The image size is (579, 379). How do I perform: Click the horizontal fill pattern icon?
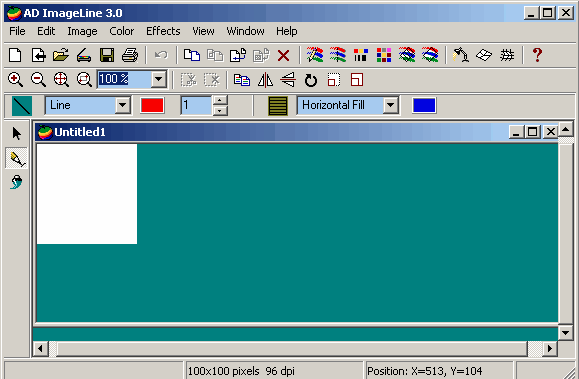(x=278, y=106)
